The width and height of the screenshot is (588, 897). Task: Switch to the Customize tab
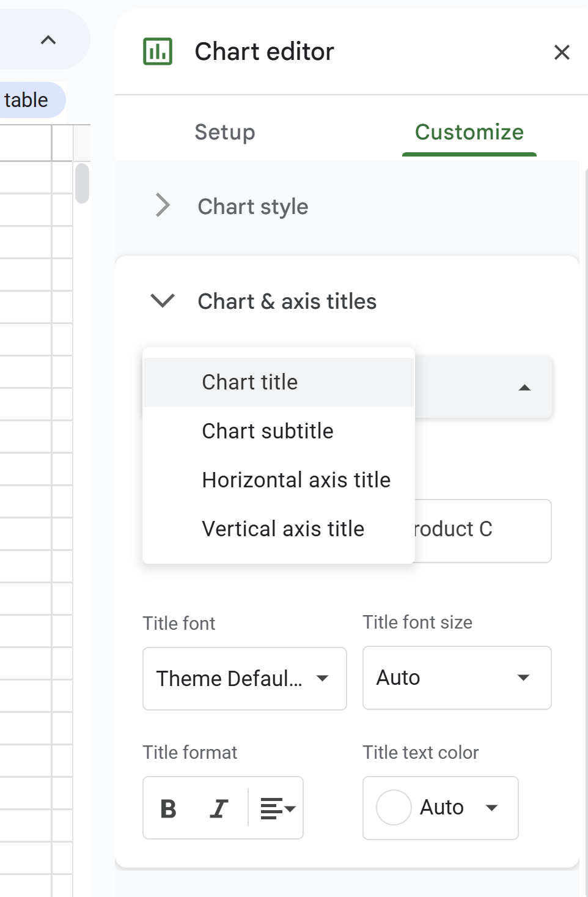(x=469, y=132)
